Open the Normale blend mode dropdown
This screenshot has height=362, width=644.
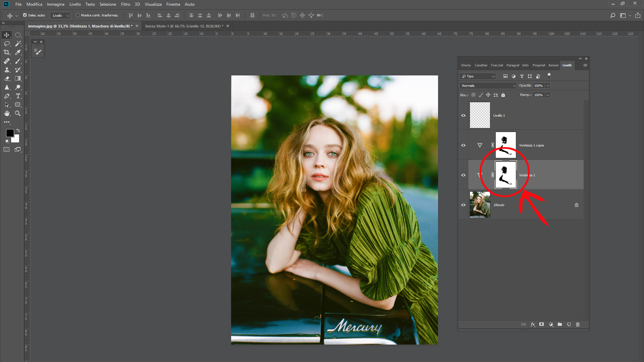[x=488, y=86]
